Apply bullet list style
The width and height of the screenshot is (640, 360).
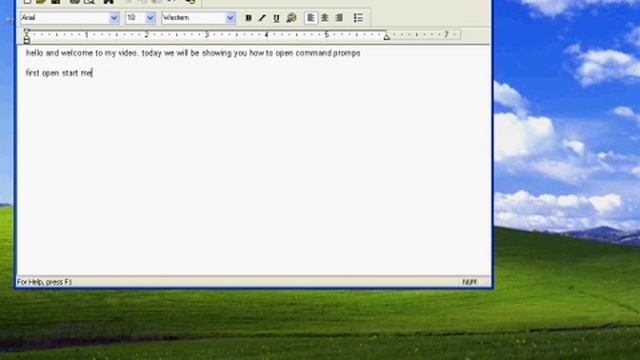point(358,18)
